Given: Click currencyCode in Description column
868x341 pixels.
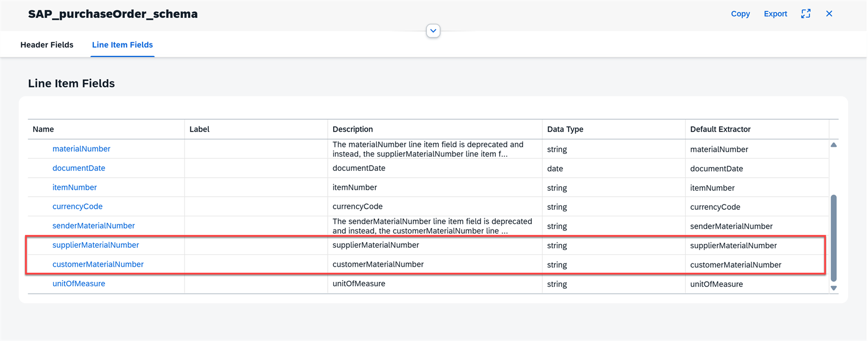Looking at the screenshot, I should [358, 207].
